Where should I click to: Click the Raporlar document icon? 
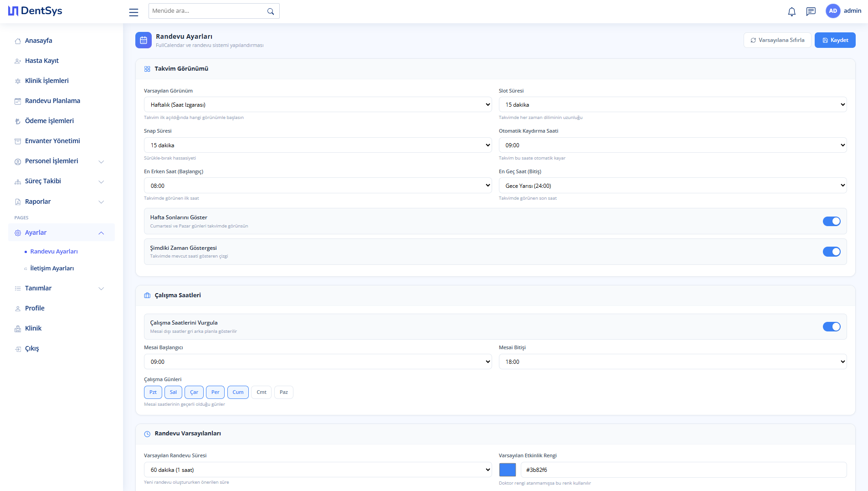point(18,202)
